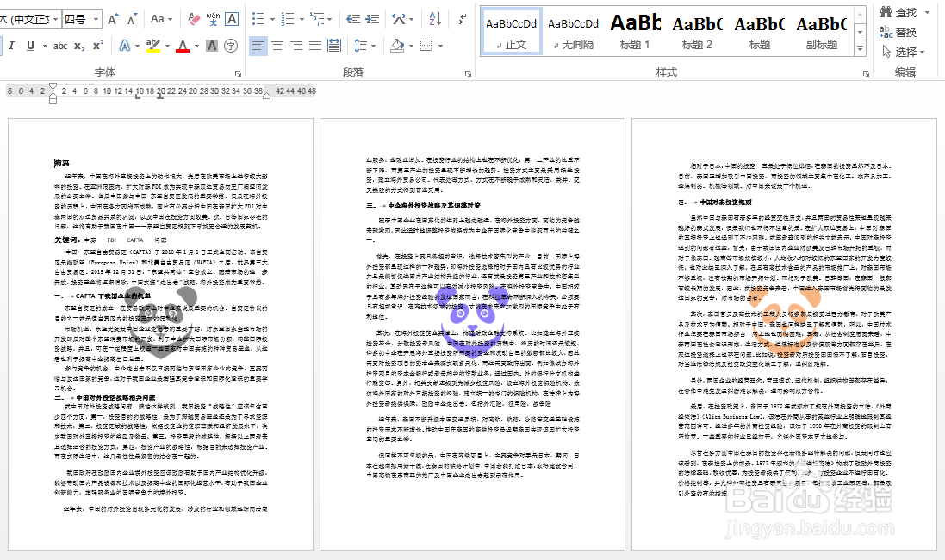Click the Sort (排序) icon
This screenshot has height=560, width=945.
(435, 19)
